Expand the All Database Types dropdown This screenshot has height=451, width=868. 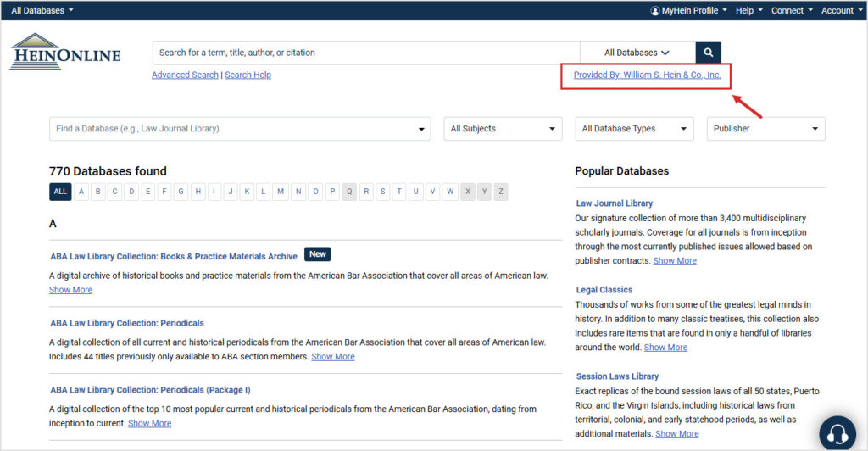tap(634, 128)
